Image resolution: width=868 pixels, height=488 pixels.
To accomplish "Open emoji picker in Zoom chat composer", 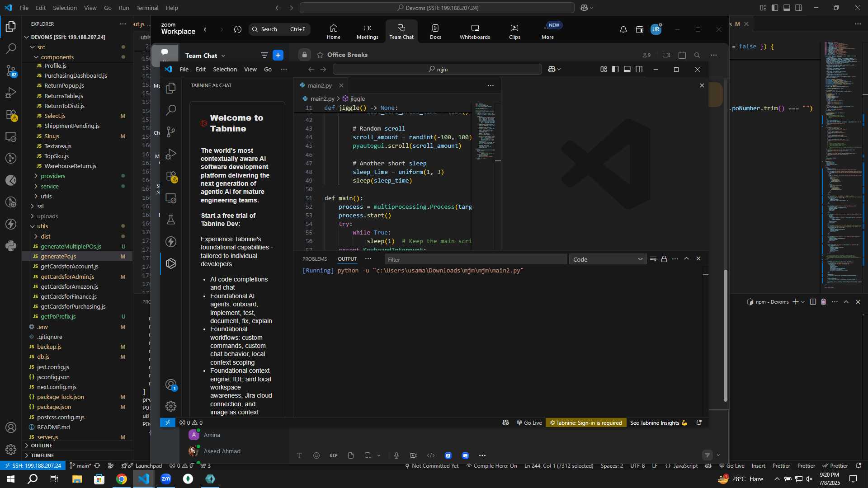I will 316,455.
